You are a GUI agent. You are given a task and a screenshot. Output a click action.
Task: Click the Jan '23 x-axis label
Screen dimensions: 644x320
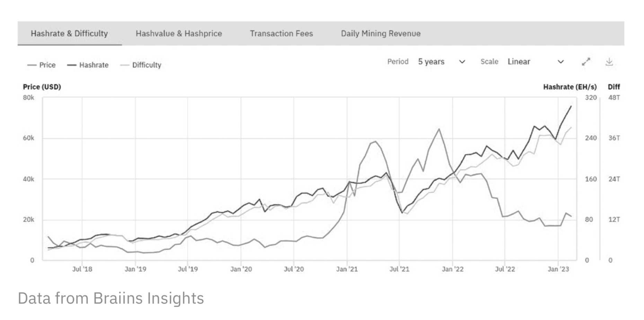558,269
